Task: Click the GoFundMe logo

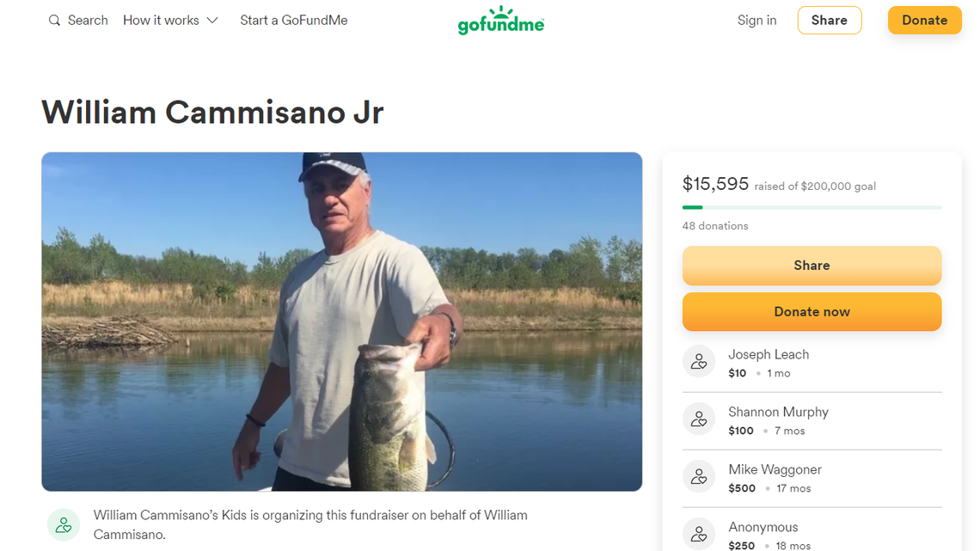Action: pos(501,21)
